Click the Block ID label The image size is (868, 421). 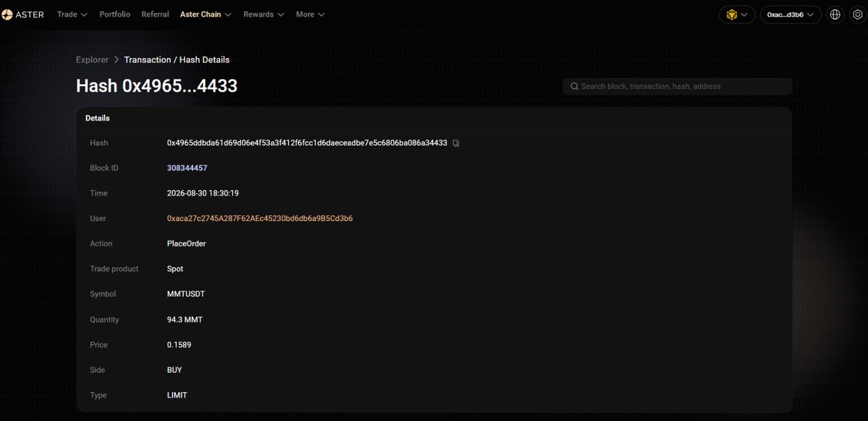coord(104,168)
